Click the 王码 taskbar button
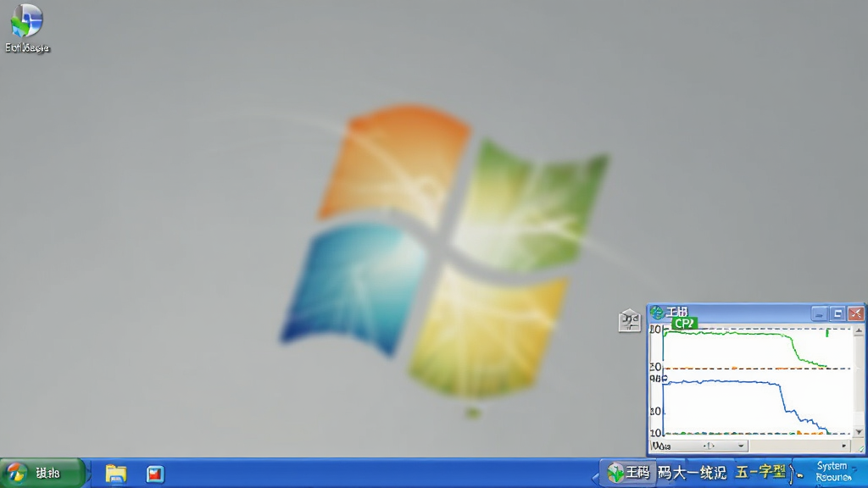 (629, 473)
